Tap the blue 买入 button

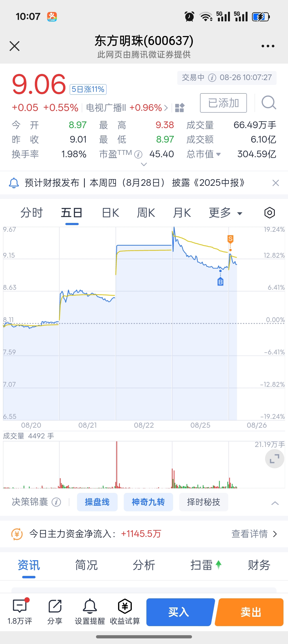[x=180, y=612]
